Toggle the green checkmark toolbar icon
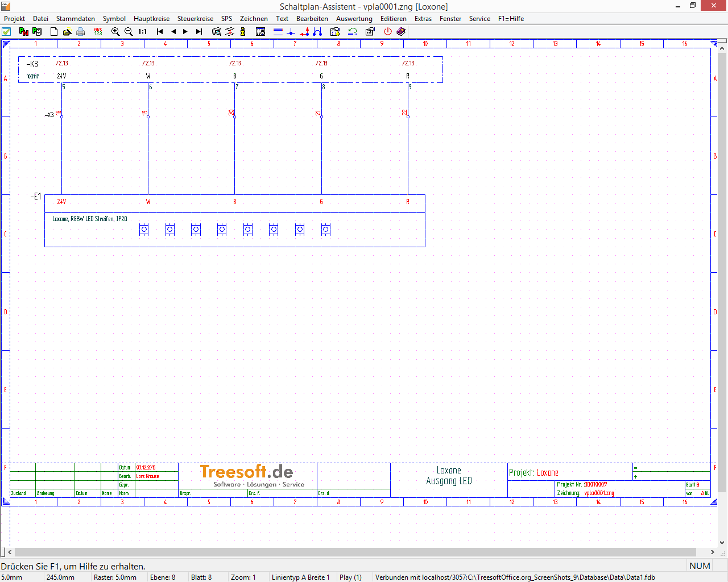 6,32
